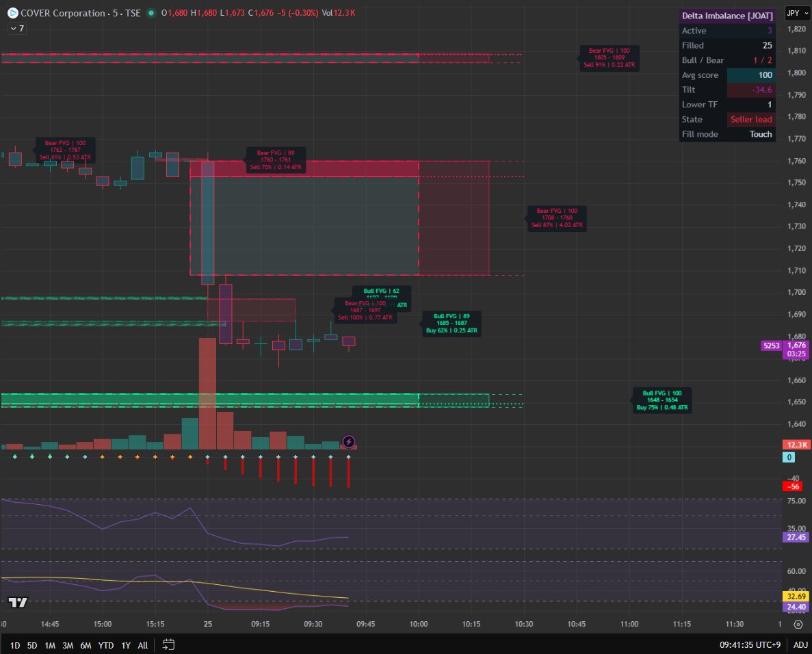Select the 3M time range
The width and height of the screenshot is (812, 654).
pos(68,645)
